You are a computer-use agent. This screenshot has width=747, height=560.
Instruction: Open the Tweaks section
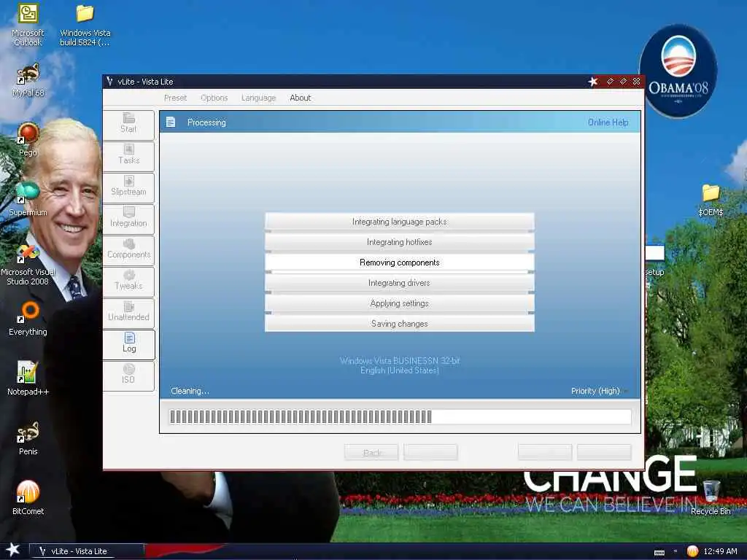128,282
